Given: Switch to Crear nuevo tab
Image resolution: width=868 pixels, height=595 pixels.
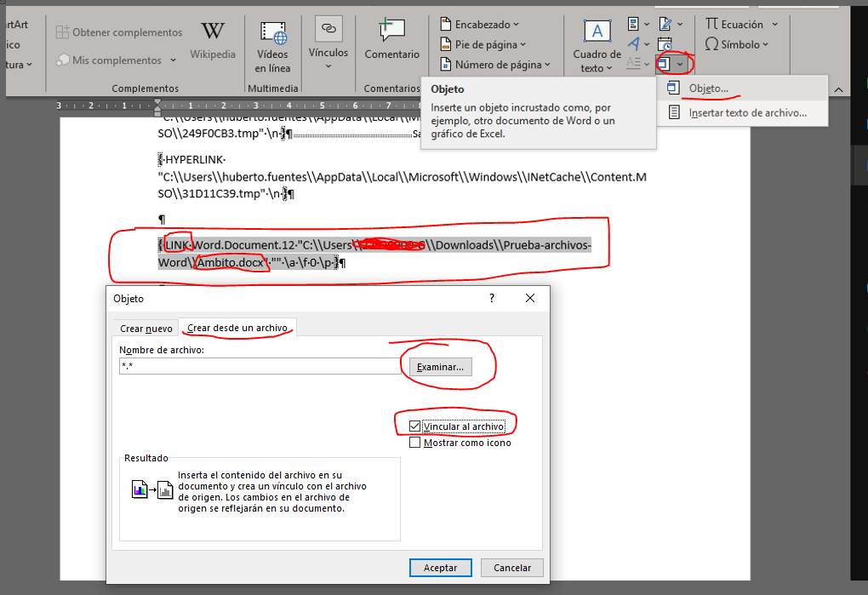Looking at the screenshot, I should click(x=146, y=329).
